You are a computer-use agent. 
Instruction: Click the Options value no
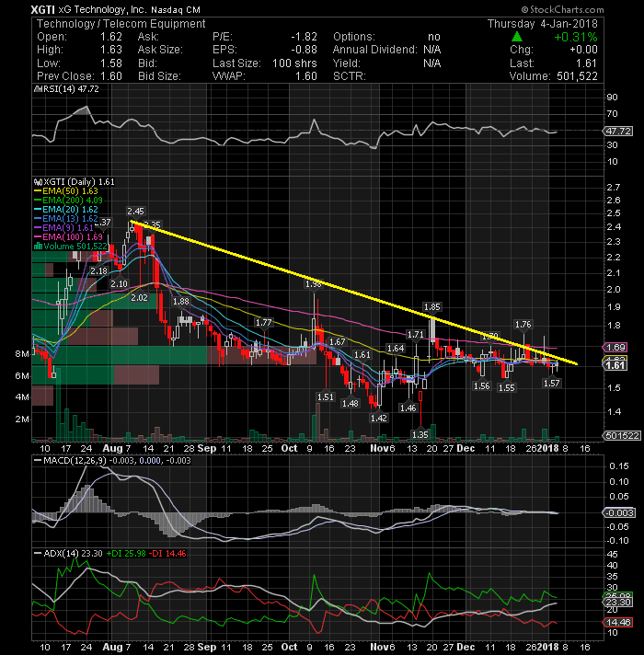[434, 37]
